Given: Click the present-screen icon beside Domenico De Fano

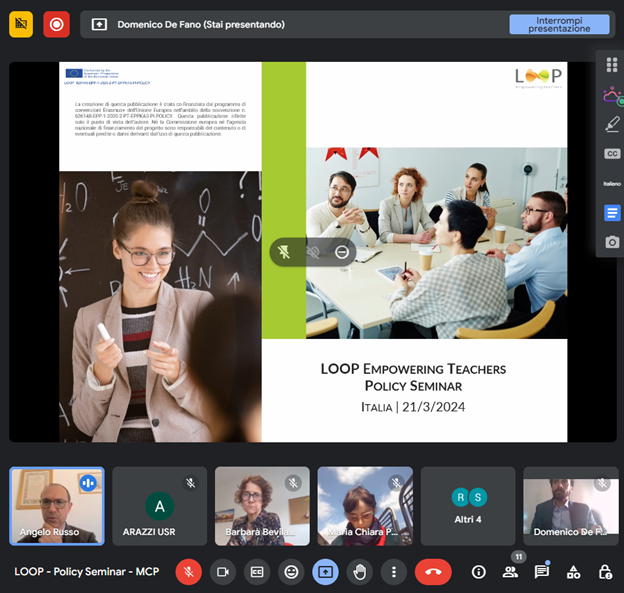Looking at the screenshot, I should [99, 25].
